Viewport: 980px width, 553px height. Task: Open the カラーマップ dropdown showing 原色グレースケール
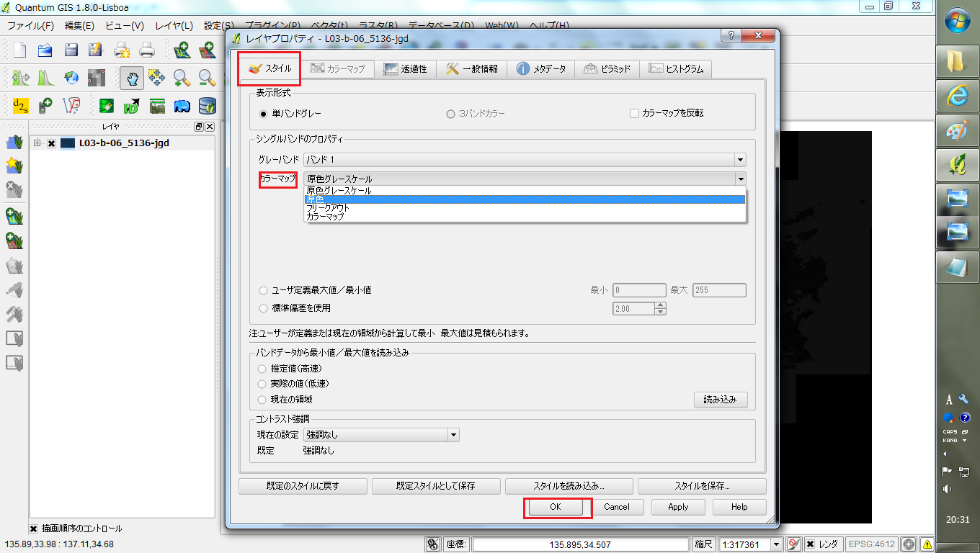point(524,179)
